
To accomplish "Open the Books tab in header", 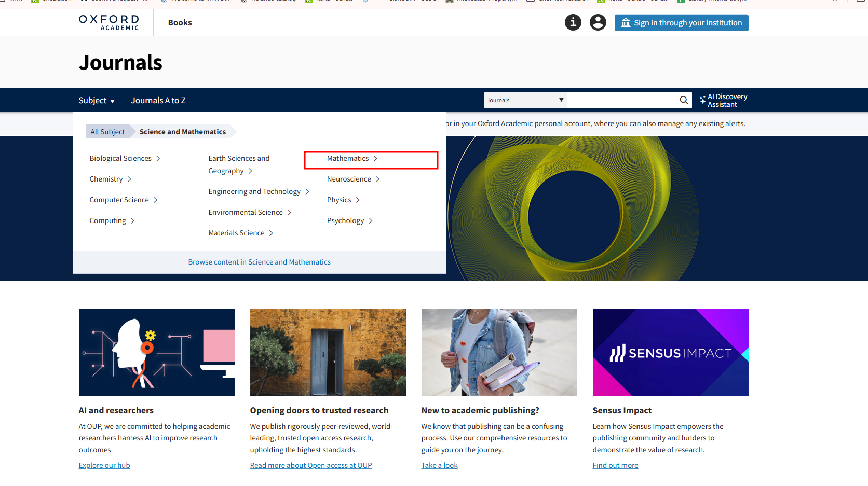I will point(180,23).
